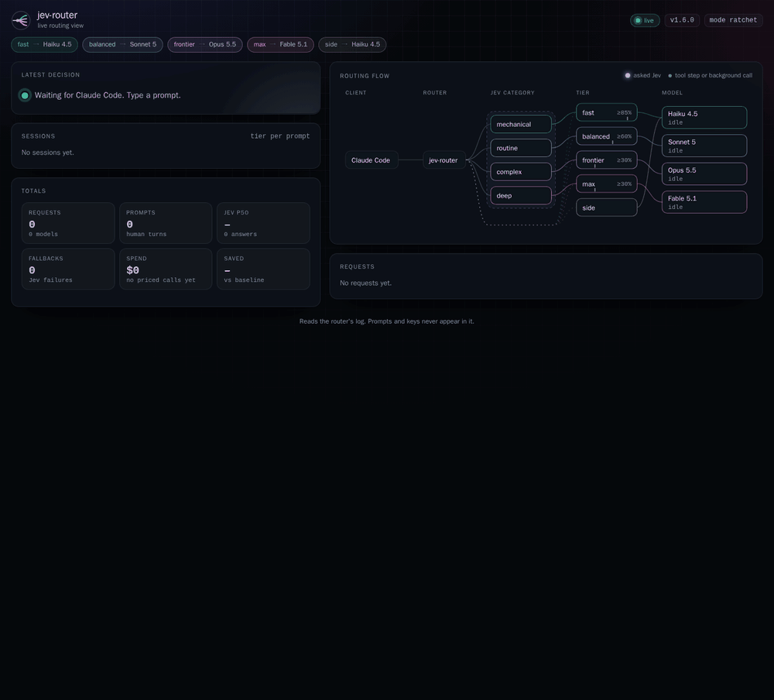
Task: Click the JEV CATEGORY column header
Action: click(512, 93)
